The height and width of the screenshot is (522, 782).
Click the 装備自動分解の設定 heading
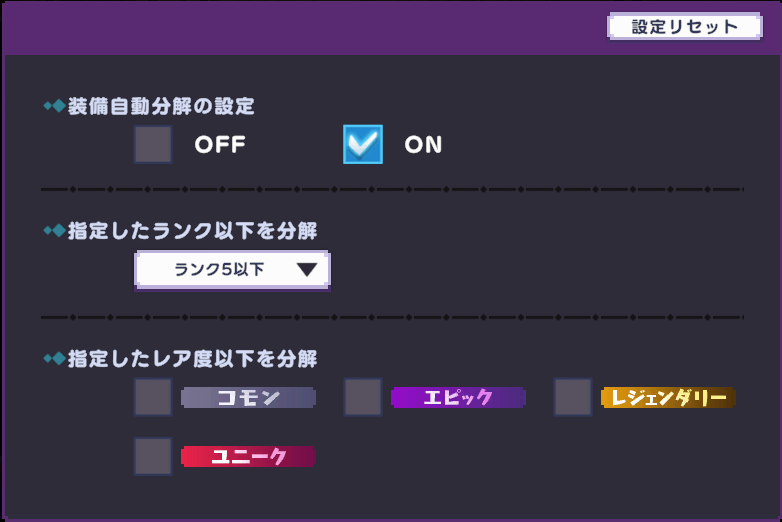pos(161,106)
